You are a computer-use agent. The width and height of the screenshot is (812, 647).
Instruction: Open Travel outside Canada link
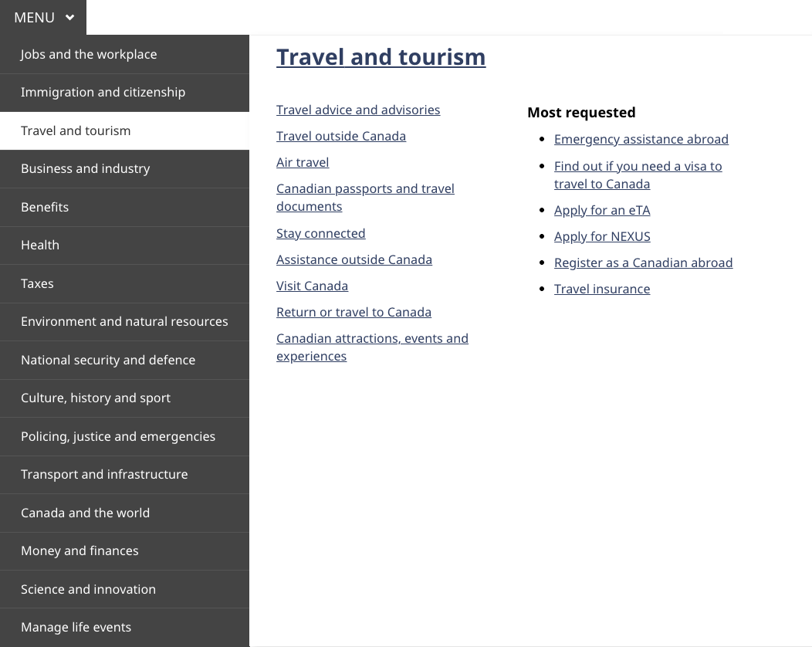coord(341,136)
